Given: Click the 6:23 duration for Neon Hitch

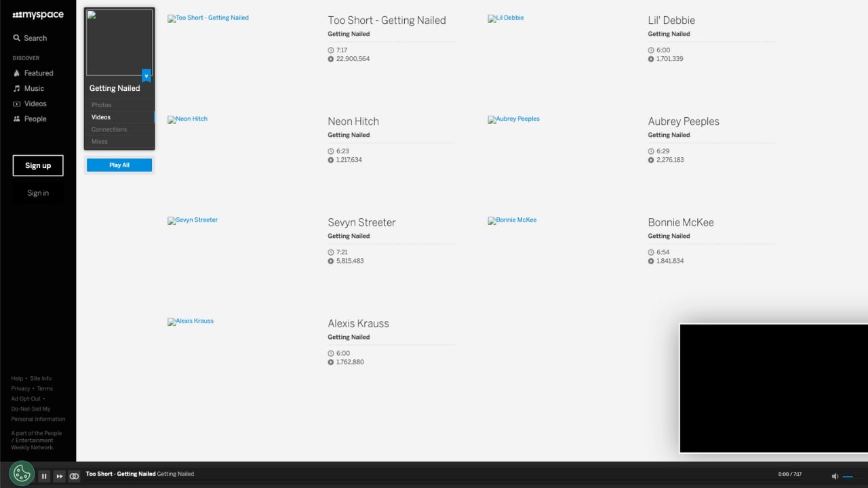Looking at the screenshot, I should (342, 151).
